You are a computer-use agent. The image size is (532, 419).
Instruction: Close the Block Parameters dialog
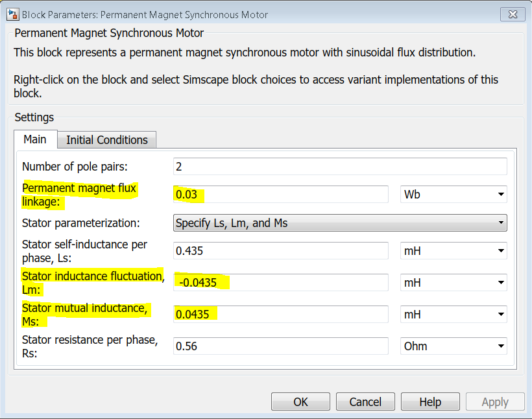point(513,14)
